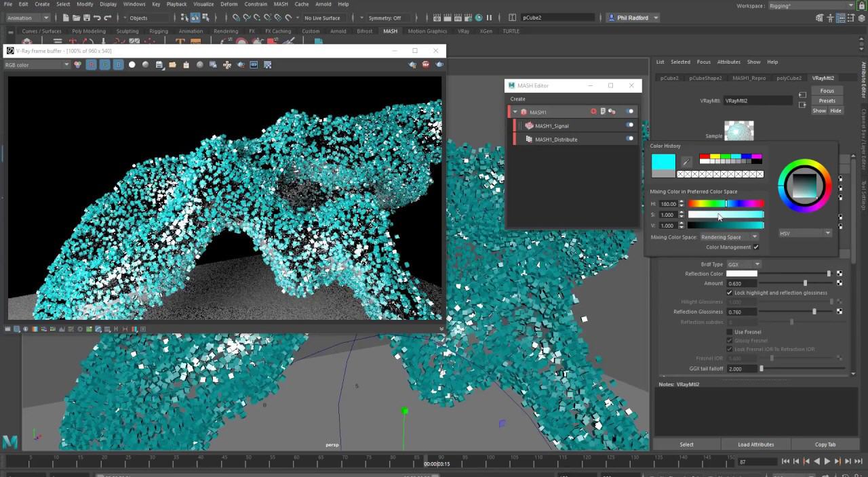Viewport: 868px width, 477px height.
Task: Start render with teapot icon at far right
Action: click(x=439, y=64)
